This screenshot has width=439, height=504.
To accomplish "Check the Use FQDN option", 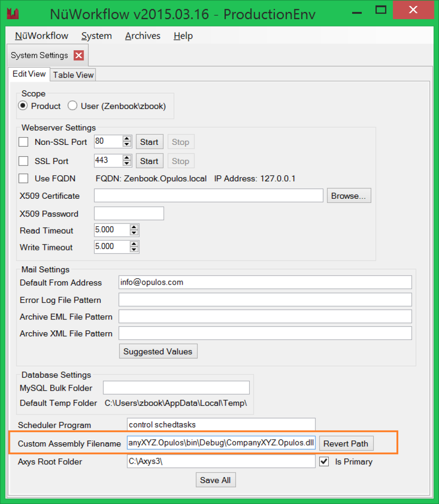I will click(x=23, y=178).
